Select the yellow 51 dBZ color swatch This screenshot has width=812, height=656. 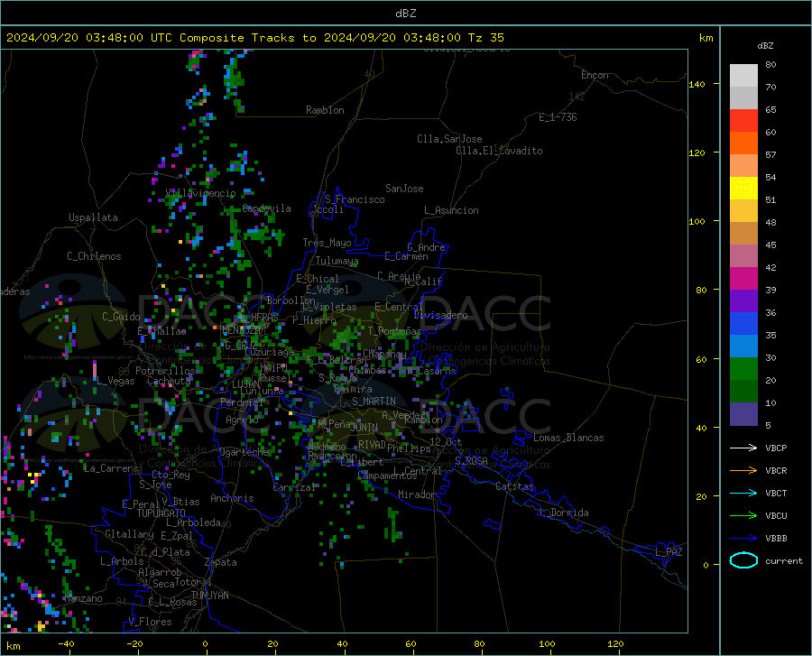click(743, 189)
